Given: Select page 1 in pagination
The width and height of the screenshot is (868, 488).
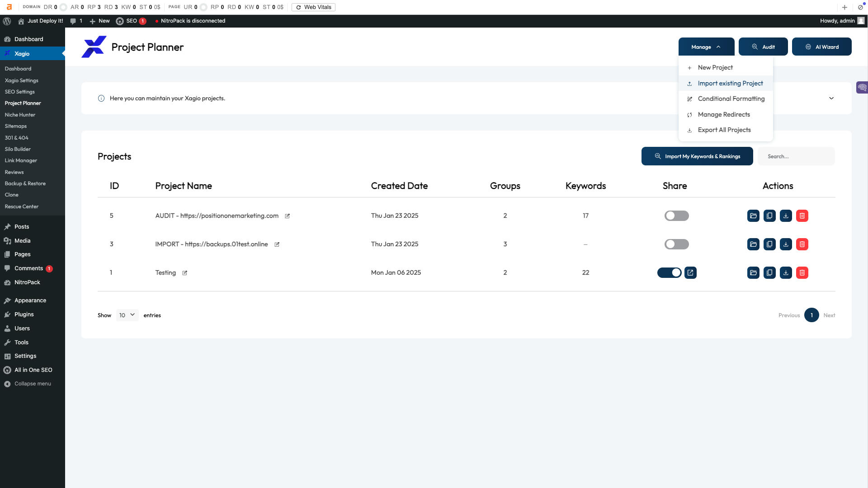Looking at the screenshot, I should pyautogui.click(x=811, y=315).
